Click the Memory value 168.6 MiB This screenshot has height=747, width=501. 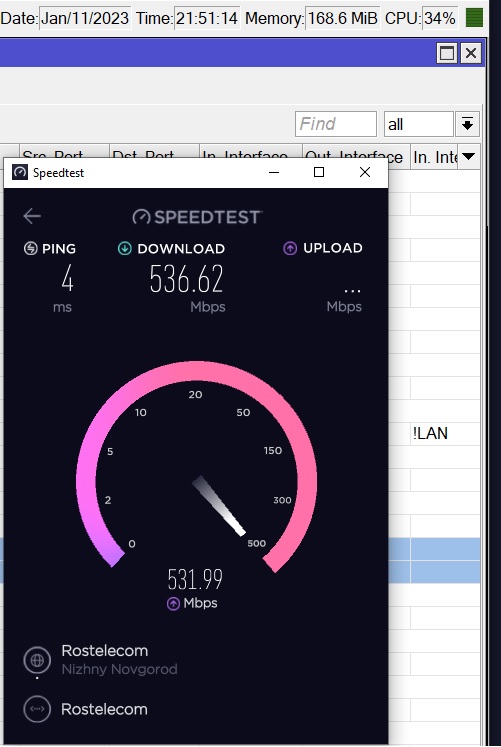(342, 18)
